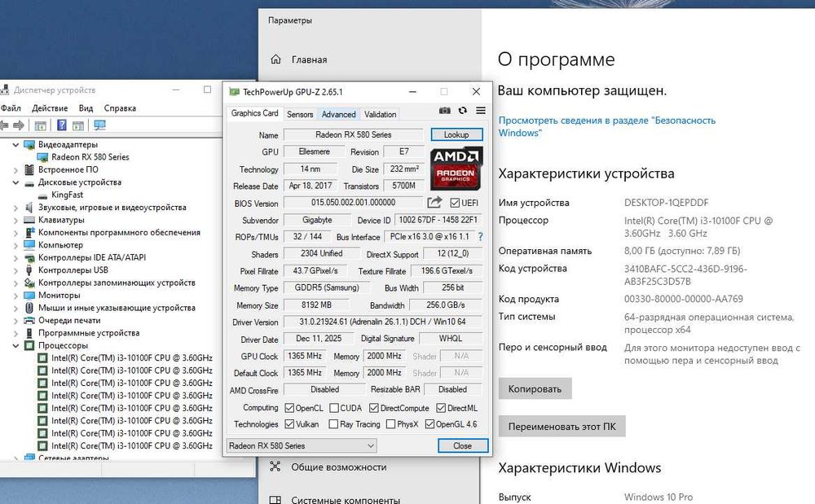This screenshot has height=504, width=815.
Task: Toggle OpenCL checkbox
Action: coord(289,408)
